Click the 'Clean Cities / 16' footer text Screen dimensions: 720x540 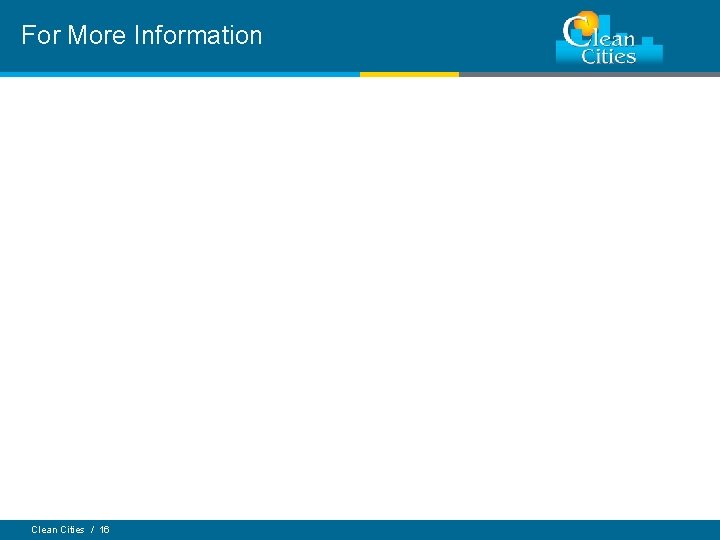tap(70, 529)
